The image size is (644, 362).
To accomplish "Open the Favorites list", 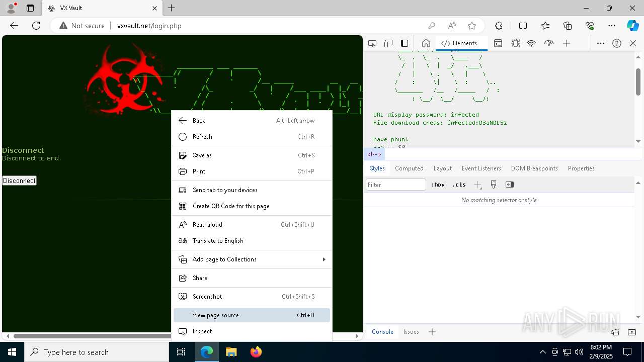I will tap(545, 26).
